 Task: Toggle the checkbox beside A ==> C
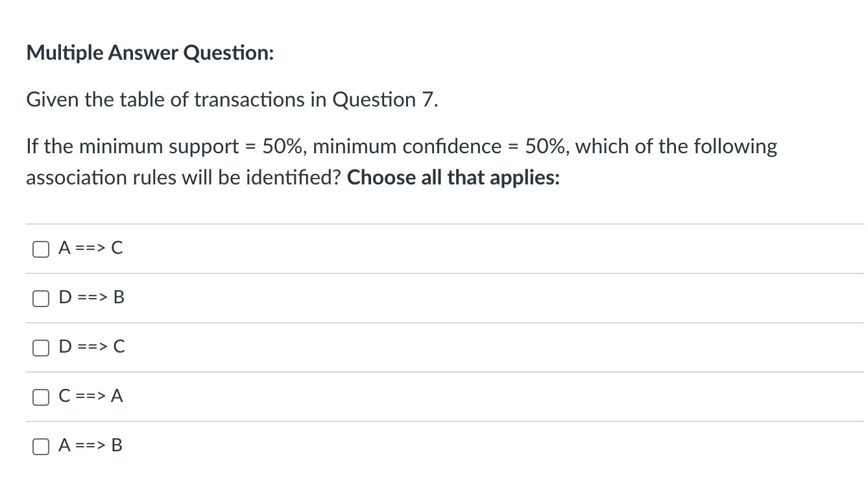(40, 248)
